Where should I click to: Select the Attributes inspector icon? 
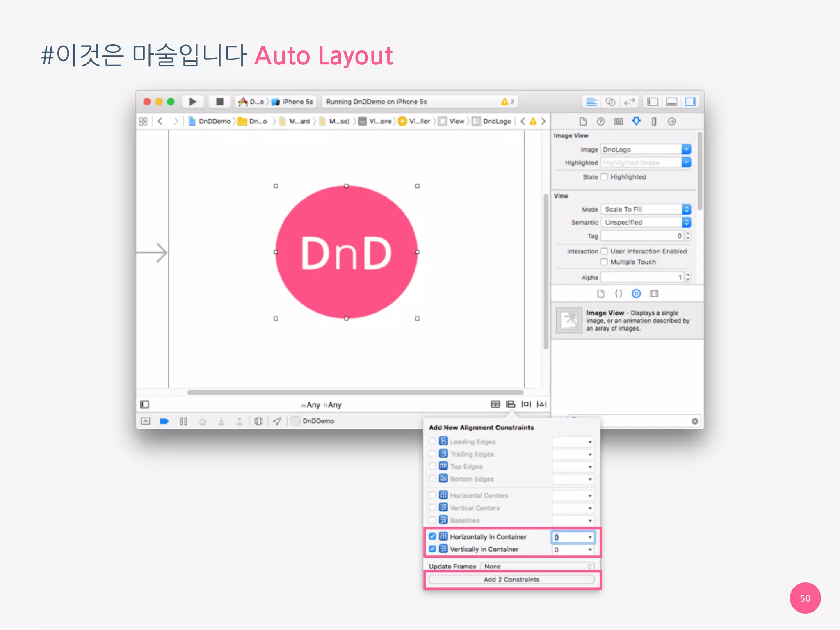coord(636,121)
